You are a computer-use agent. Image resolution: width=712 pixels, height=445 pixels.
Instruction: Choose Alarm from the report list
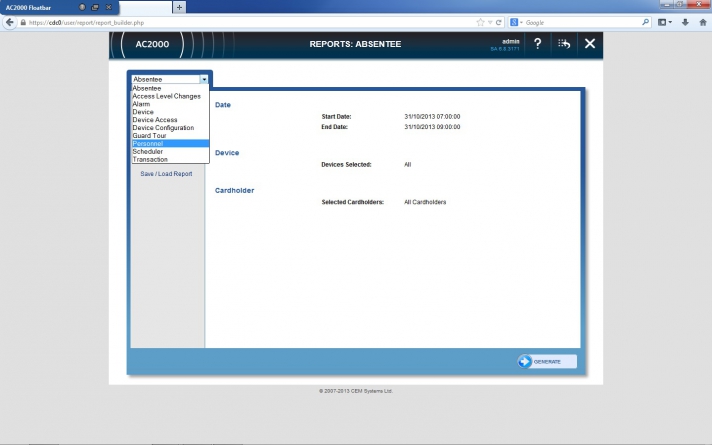coord(170,104)
